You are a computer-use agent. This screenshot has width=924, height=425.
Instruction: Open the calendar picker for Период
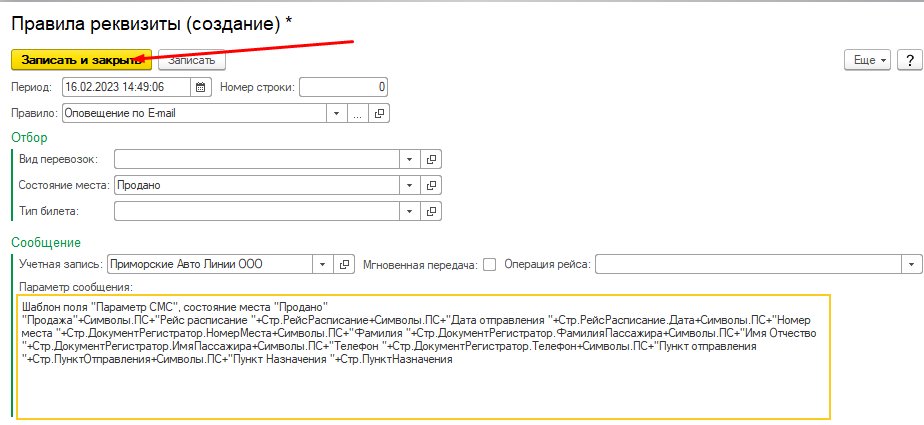[x=202, y=87]
